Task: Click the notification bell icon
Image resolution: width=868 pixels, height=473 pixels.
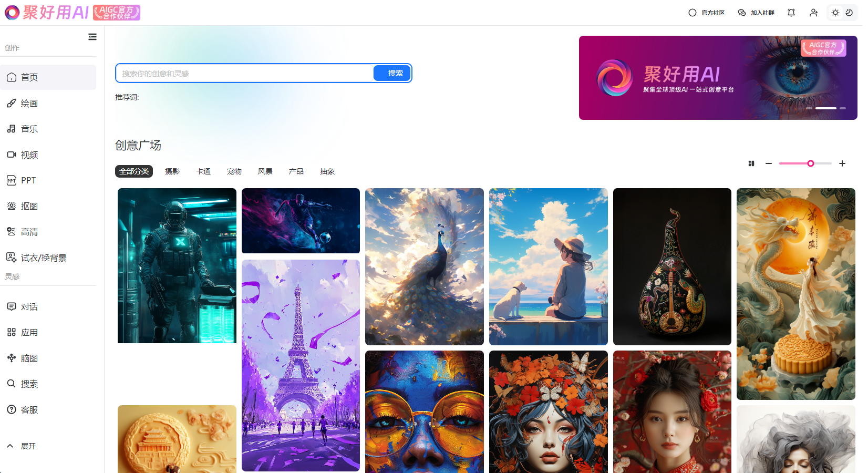Action: click(791, 13)
